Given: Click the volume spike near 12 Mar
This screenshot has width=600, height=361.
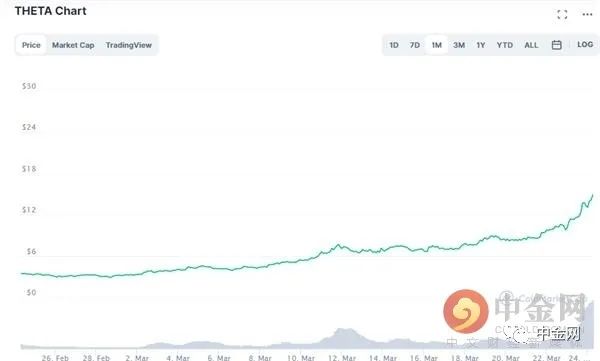Looking at the screenshot, I should tap(344, 332).
